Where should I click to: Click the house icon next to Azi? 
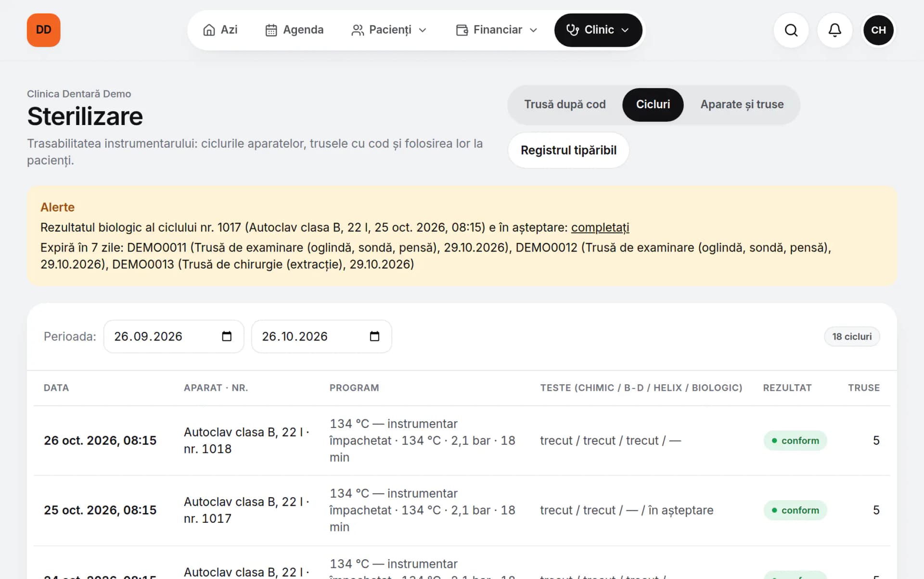point(209,30)
